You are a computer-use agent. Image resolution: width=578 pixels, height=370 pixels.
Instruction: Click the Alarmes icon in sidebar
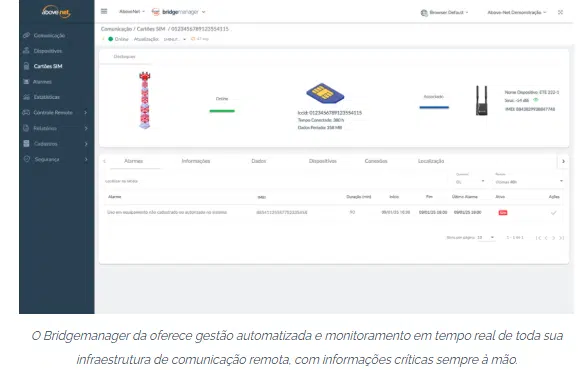point(26,82)
